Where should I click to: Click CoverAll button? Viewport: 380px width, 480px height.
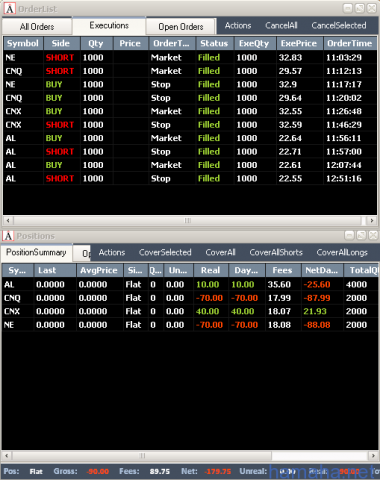220,252
